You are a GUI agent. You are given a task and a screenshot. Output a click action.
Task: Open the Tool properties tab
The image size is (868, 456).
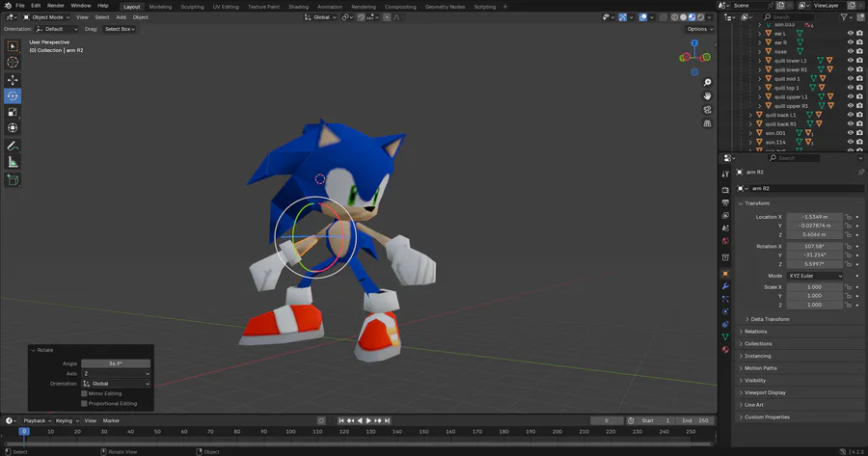click(725, 174)
